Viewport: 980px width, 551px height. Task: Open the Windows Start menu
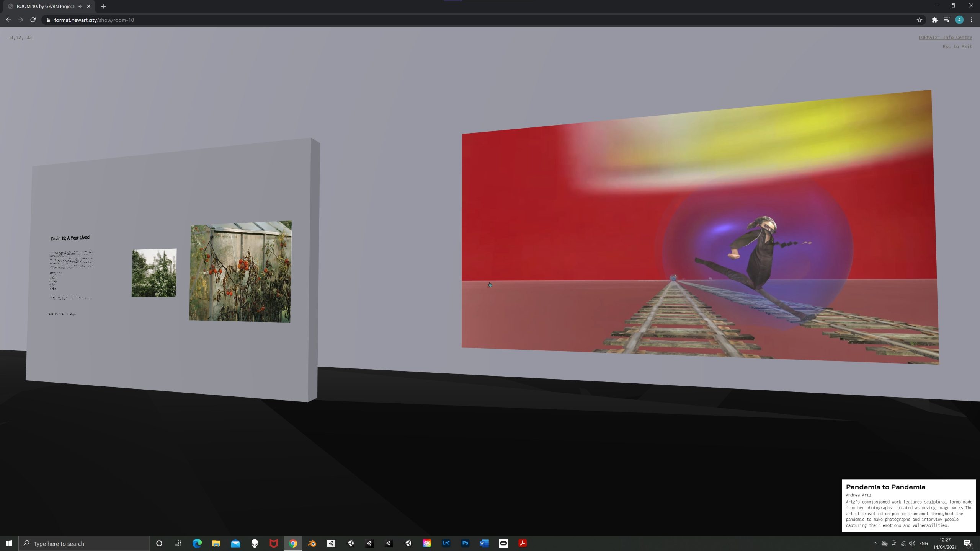pyautogui.click(x=9, y=543)
